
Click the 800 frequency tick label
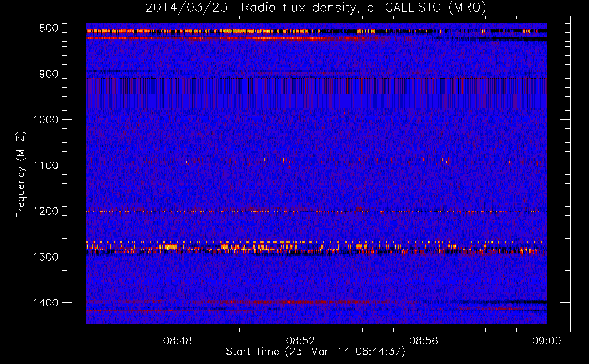coord(49,28)
